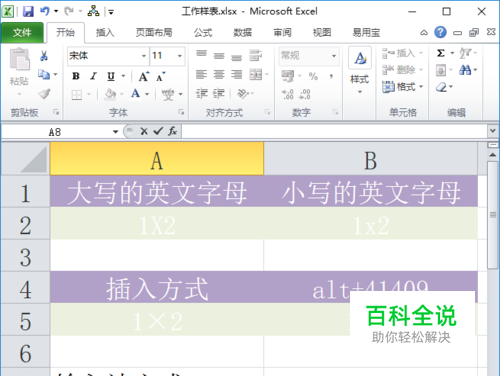
Task: Activate the Format Painter brush
Action: tap(44, 94)
